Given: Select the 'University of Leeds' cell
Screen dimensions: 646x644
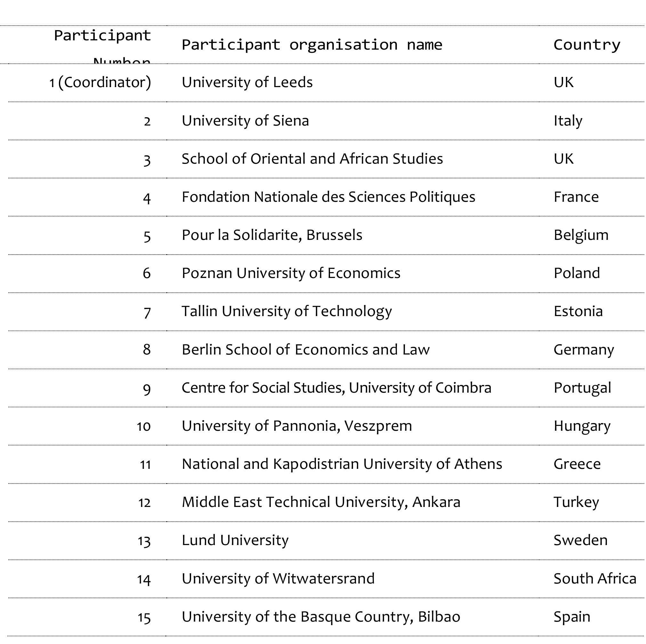Looking at the screenshot, I should click(x=247, y=82).
